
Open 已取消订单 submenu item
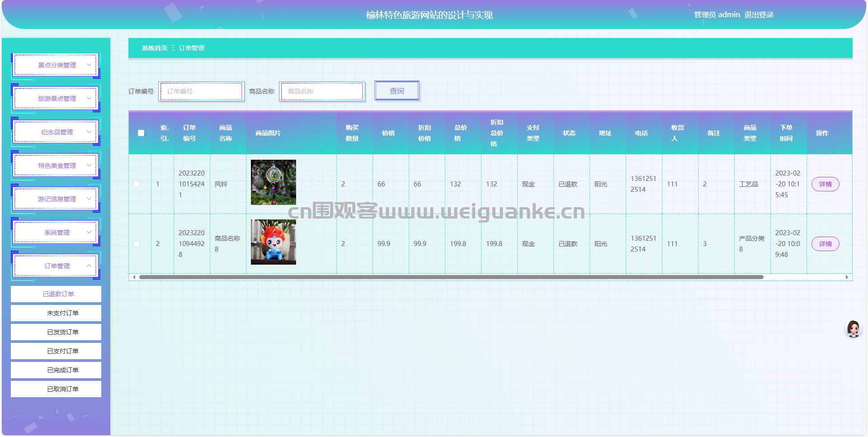56,389
